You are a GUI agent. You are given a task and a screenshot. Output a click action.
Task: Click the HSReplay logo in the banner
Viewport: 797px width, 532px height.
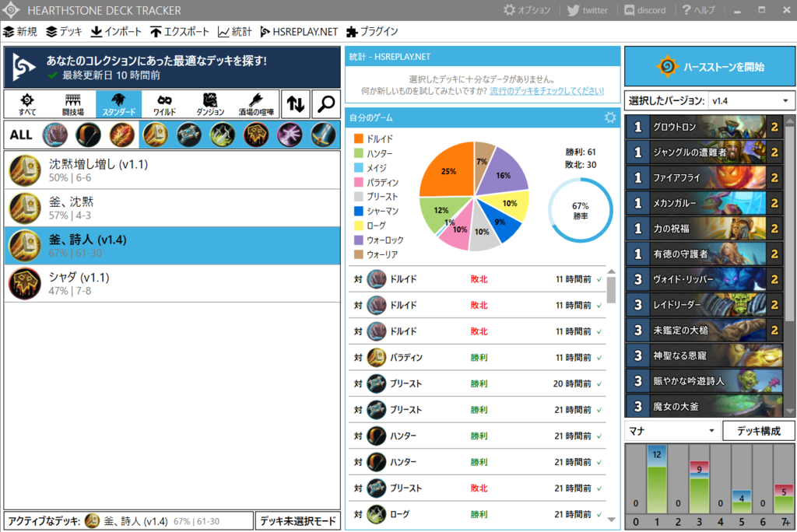point(23,67)
